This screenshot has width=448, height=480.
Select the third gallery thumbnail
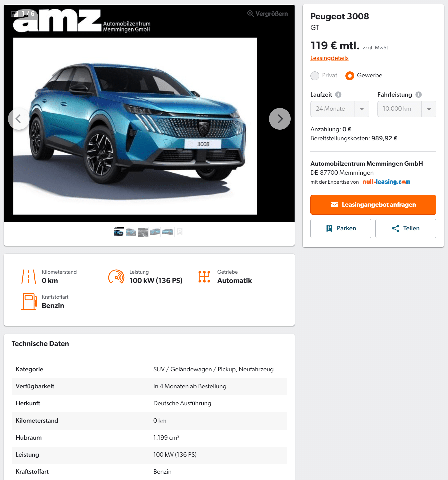(x=143, y=232)
